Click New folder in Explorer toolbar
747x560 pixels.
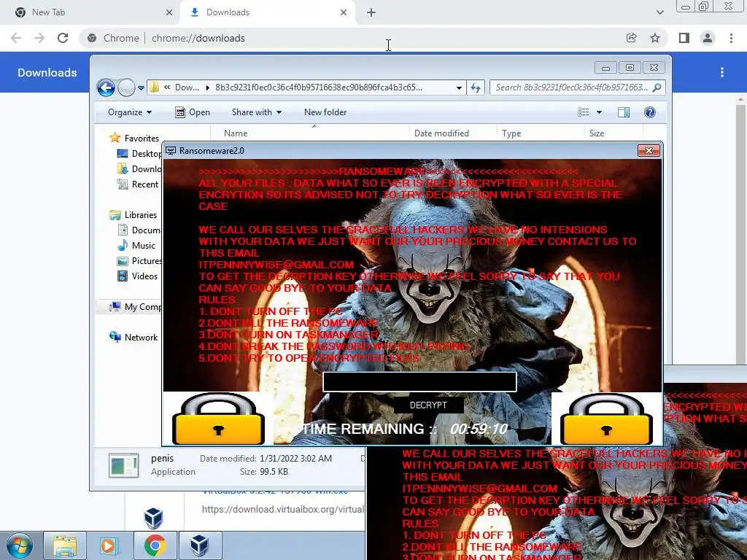coord(325,112)
